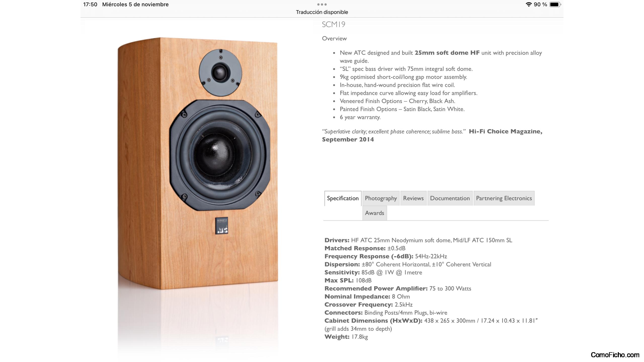The width and height of the screenshot is (644, 362).
Task: Switch to the Awards tab
Action: [375, 213]
